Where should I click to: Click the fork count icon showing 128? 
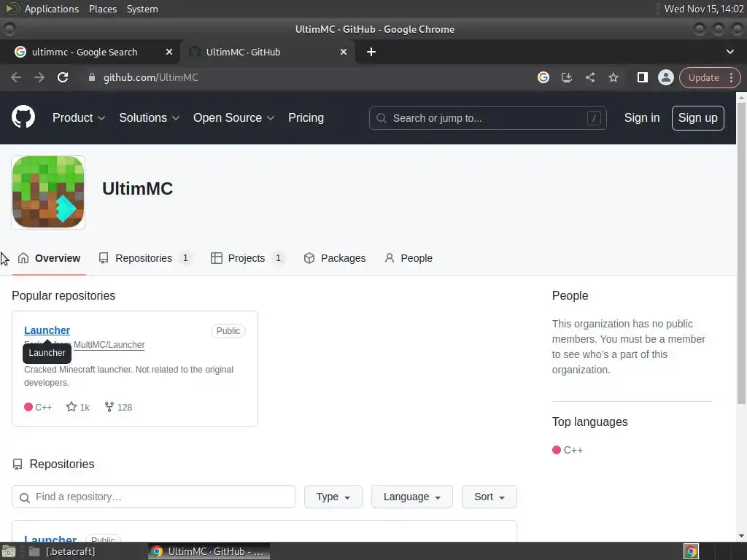109,407
